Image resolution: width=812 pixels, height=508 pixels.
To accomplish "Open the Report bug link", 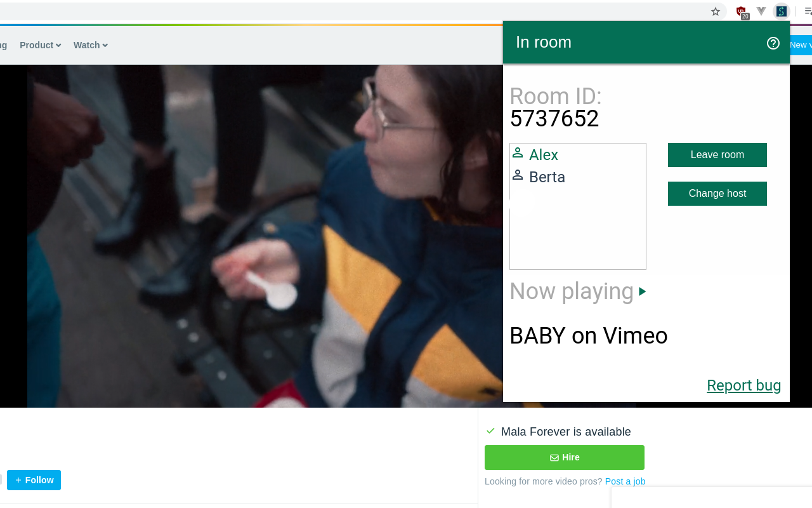I will point(743,385).
